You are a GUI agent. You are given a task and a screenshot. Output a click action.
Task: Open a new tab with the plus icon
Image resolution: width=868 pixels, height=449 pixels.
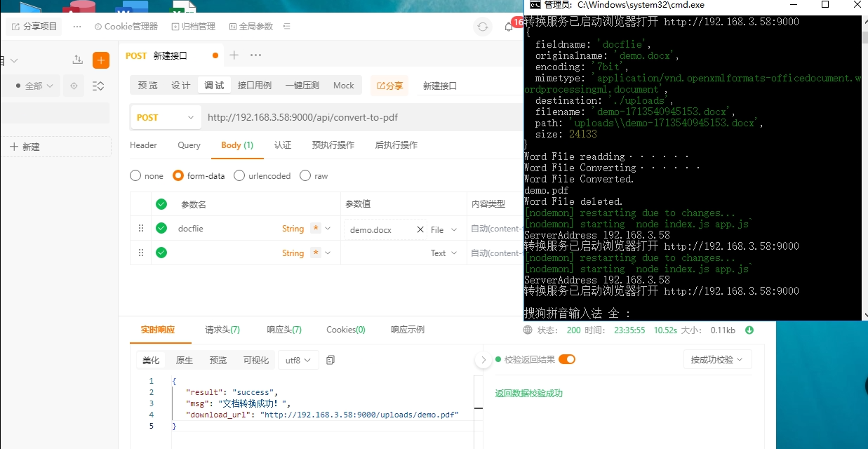click(x=234, y=55)
